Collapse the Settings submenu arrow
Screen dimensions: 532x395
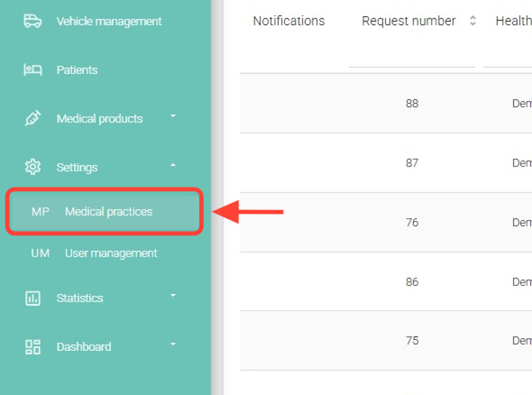tap(173, 165)
